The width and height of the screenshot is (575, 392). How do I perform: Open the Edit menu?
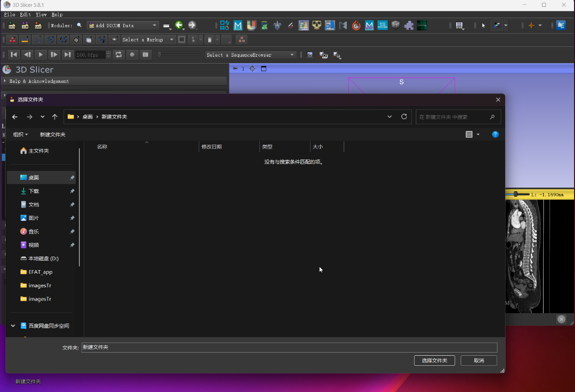point(25,15)
